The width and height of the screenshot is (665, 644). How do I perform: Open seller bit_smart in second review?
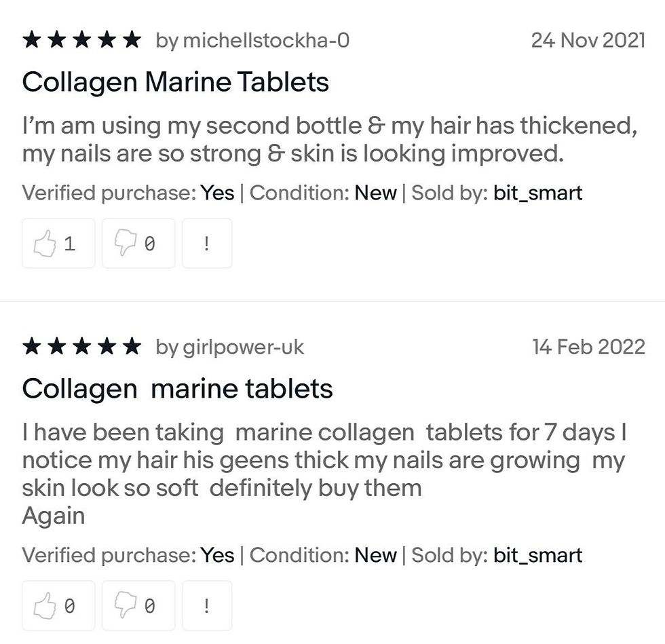pos(537,555)
